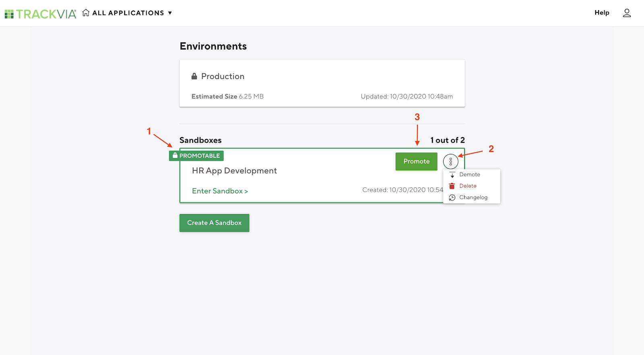
Task: Open the user profile icon
Action: pyautogui.click(x=627, y=13)
